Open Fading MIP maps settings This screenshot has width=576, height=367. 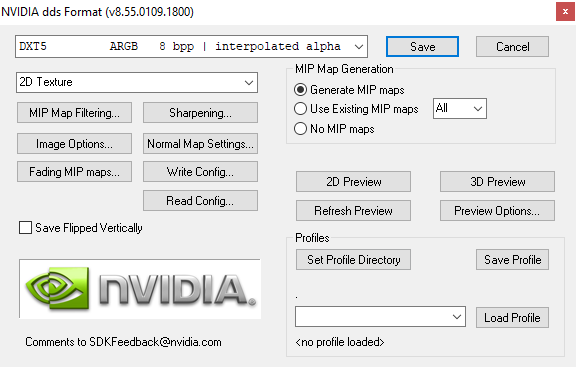pos(74,172)
